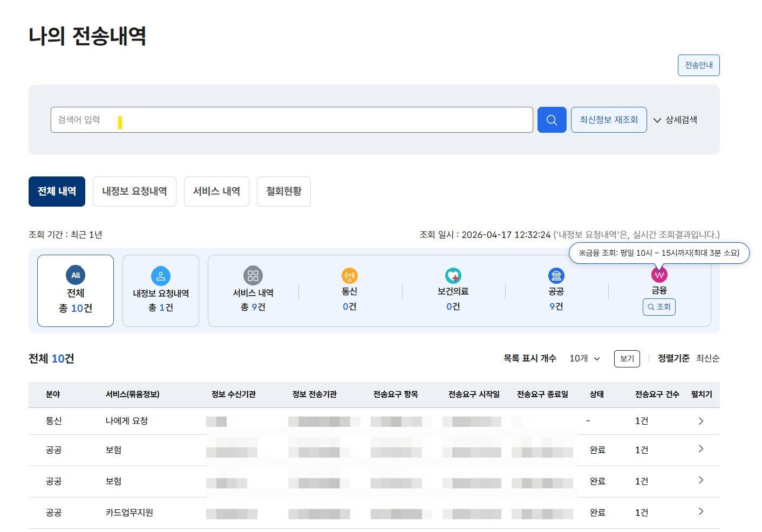Click the 금융 won icon
The height and width of the screenshot is (532, 762).
click(x=659, y=275)
